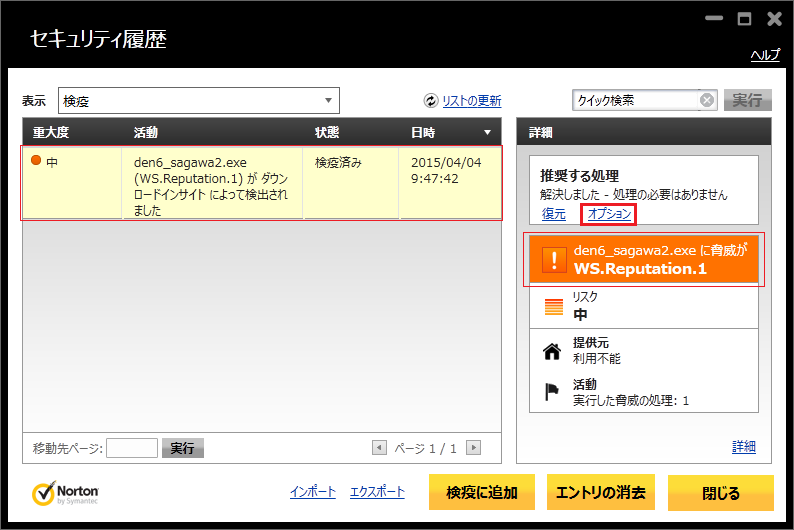The image size is (794, 530).
Task: Click the エントリの消去 button
Action: [601, 492]
